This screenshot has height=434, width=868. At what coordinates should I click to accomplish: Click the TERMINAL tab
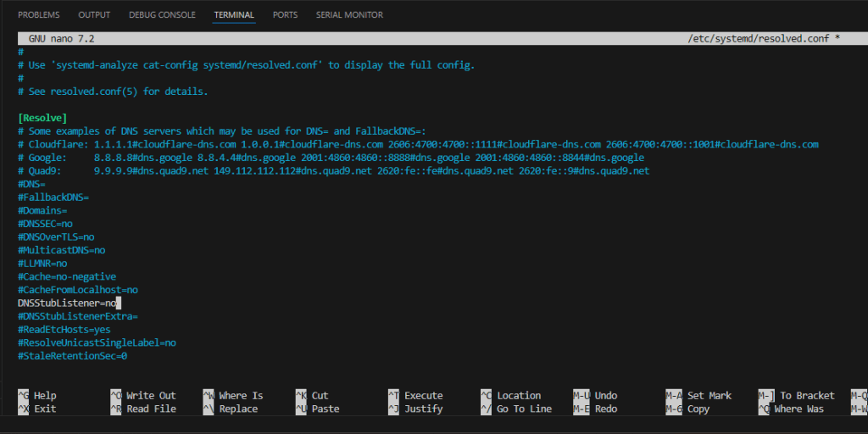click(234, 15)
